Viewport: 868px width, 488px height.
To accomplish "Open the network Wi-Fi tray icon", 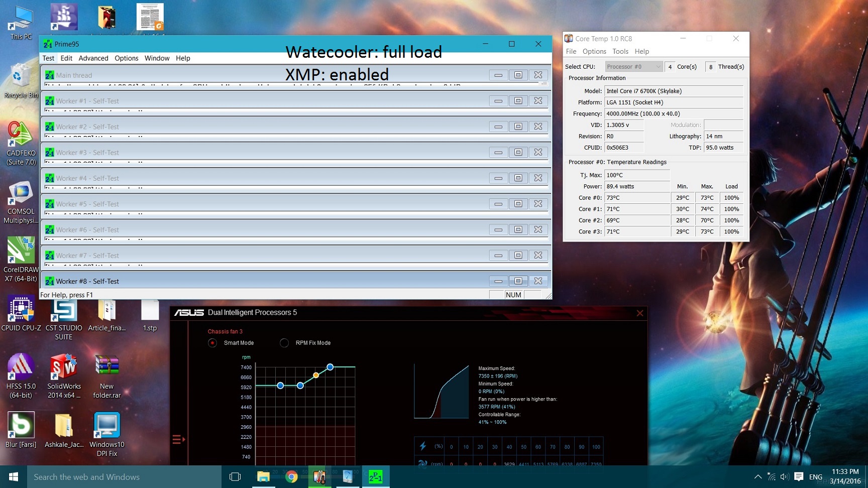I will (772, 476).
